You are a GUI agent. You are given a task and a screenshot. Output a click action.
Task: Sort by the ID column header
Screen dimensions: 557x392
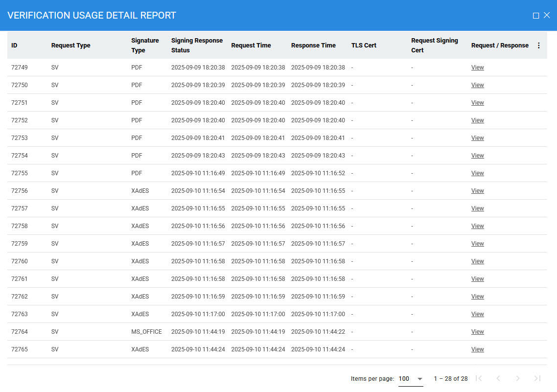pyautogui.click(x=14, y=46)
